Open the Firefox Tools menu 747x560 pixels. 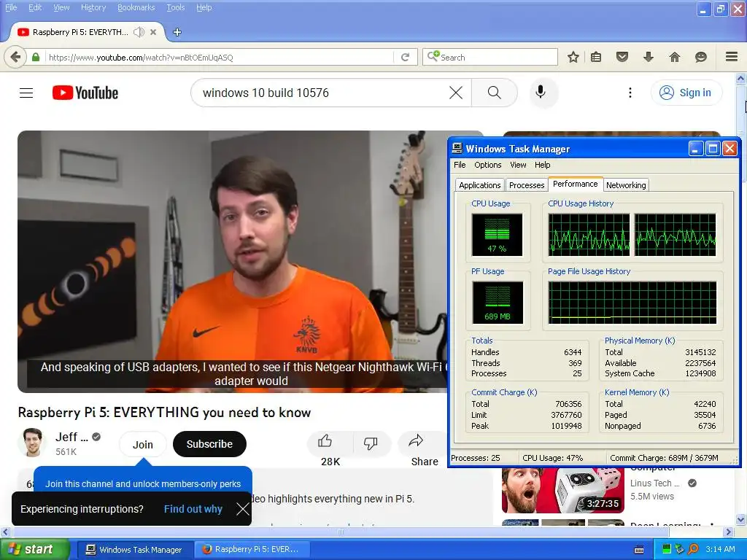[175, 7]
